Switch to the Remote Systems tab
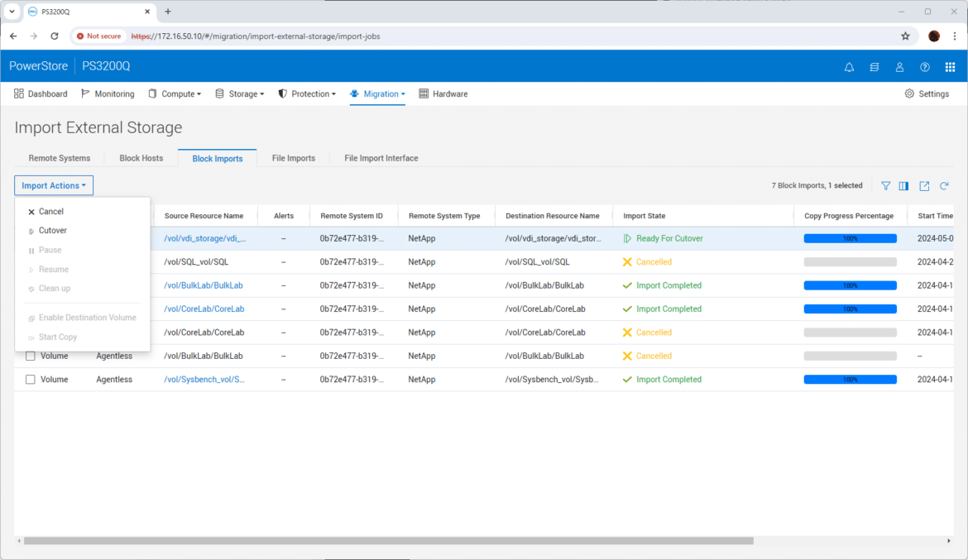The image size is (968, 560). 60,158
